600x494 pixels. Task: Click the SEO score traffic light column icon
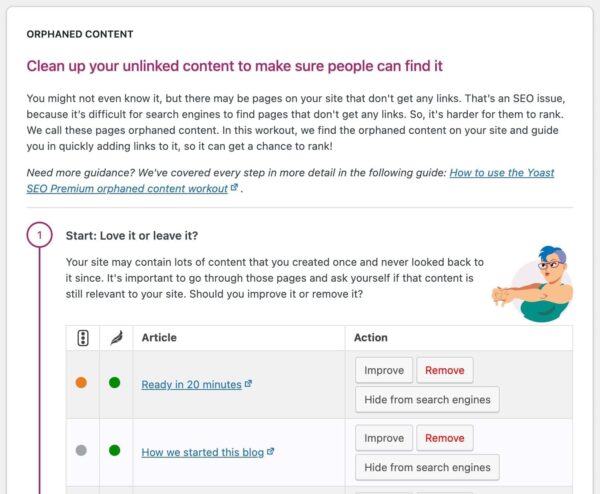tap(82, 338)
